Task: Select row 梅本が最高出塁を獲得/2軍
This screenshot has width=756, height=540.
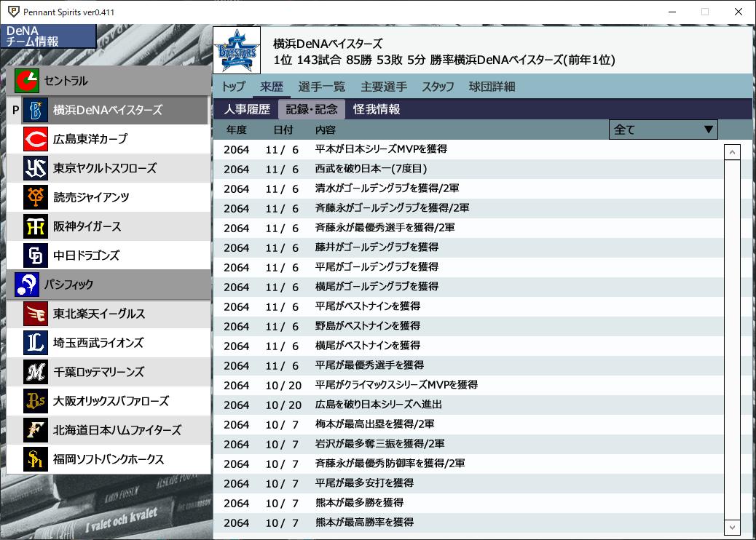Action: pyautogui.click(x=468, y=424)
